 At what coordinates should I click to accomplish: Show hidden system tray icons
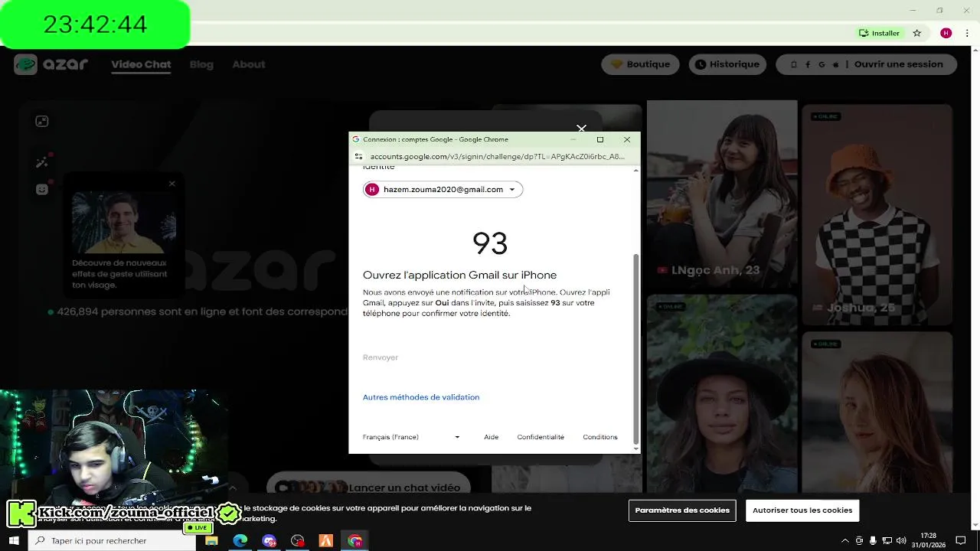(845, 541)
